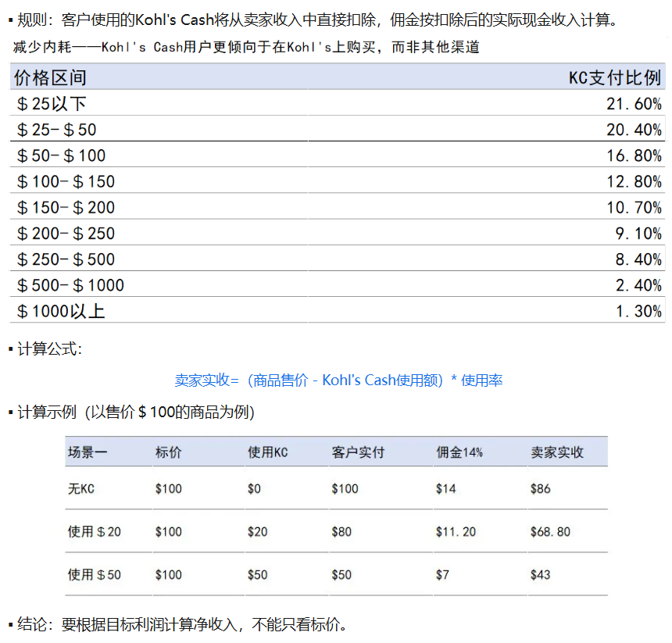Click the $150-$200 price range cell
Image resolution: width=672 pixels, height=643 pixels.
pyautogui.click(x=66, y=208)
